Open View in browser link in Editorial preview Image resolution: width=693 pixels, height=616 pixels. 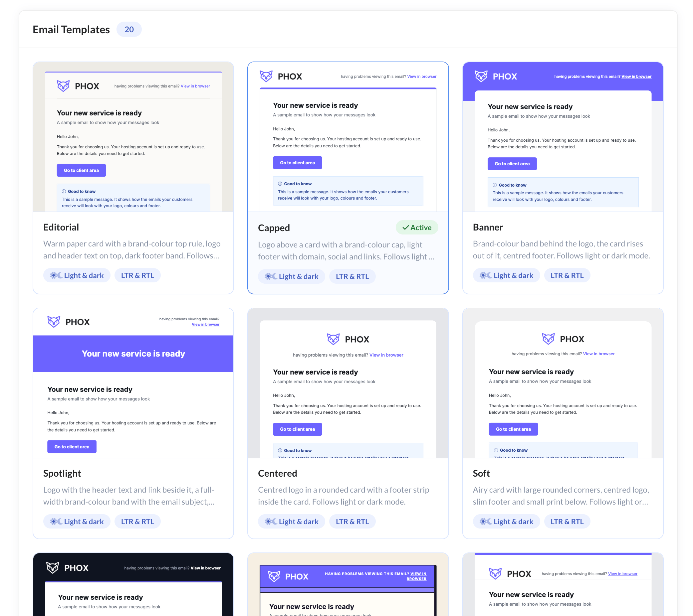click(x=195, y=86)
